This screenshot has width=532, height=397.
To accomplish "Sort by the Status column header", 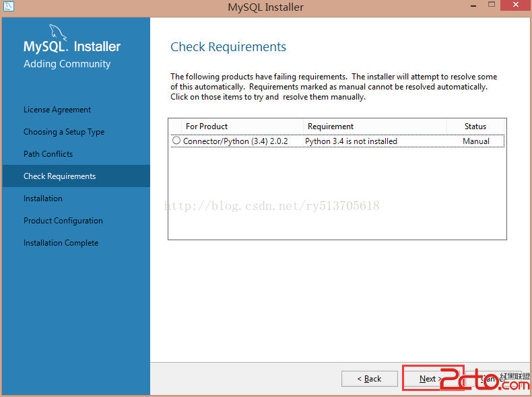I will point(475,127).
